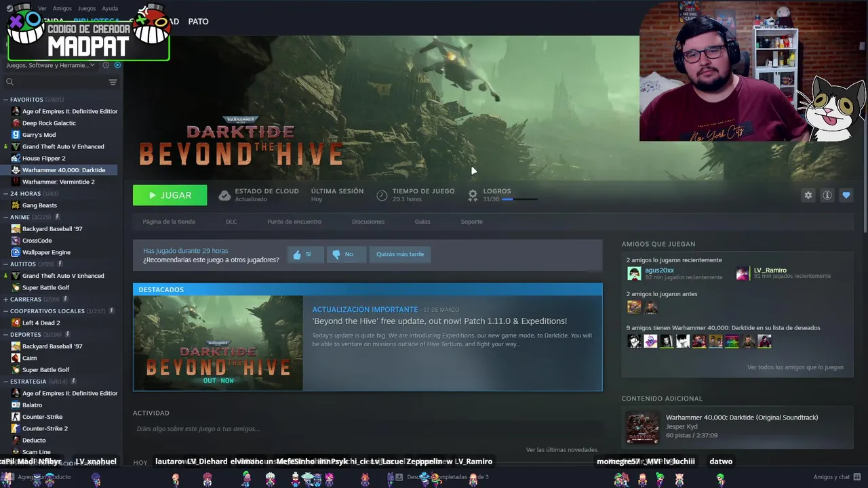Click Ver las últimas novedades
Screen dimensions: 868x488
[x=561, y=450]
